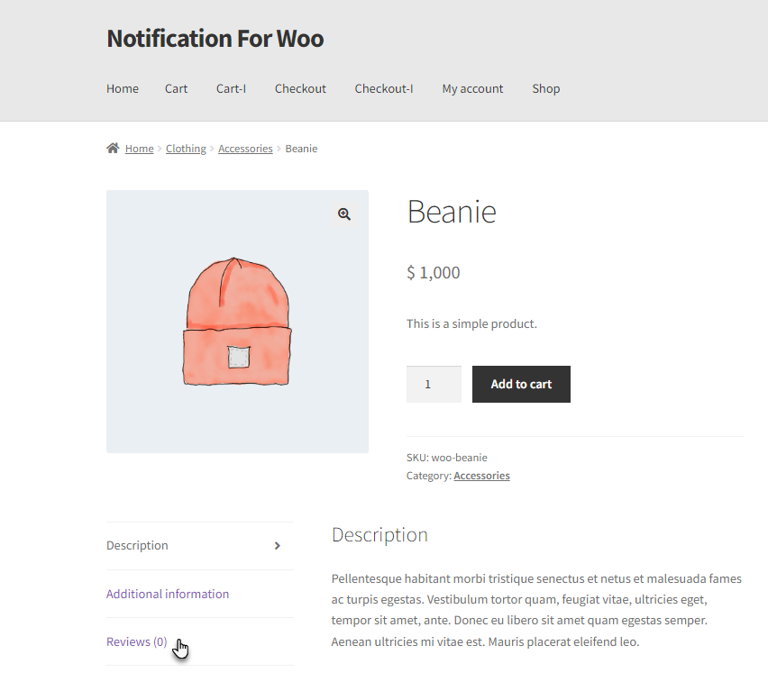Switch to the Reviews (0) tab

coord(137,641)
